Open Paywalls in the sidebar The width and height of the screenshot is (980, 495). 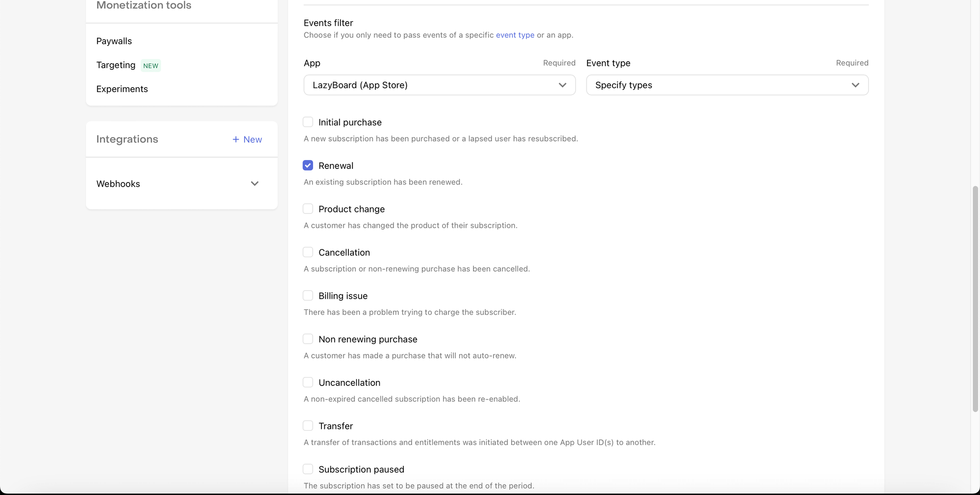(114, 41)
